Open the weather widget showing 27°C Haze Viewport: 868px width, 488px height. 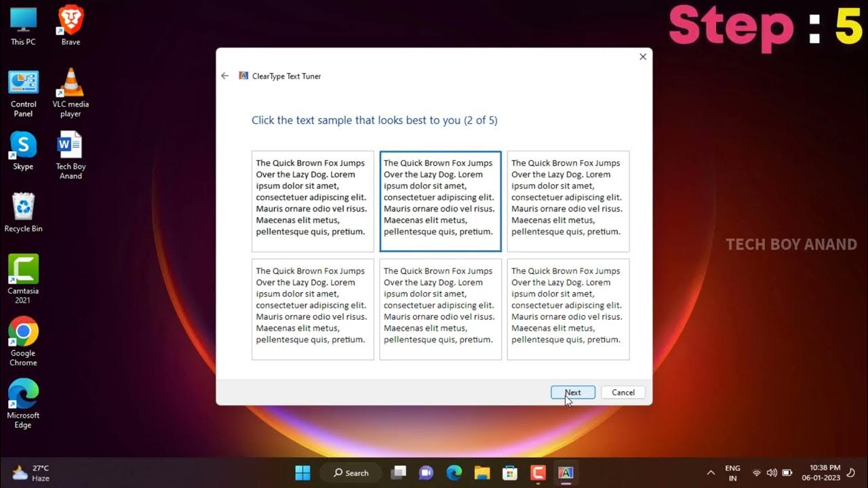[31, 472]
